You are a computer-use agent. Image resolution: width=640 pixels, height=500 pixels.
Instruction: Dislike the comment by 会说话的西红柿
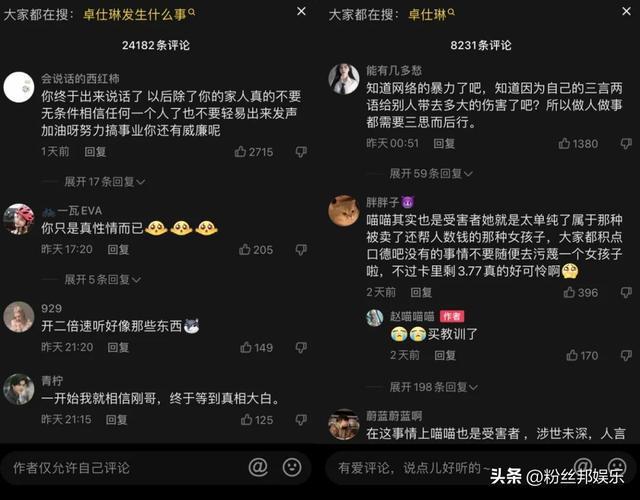coord(301,152)
